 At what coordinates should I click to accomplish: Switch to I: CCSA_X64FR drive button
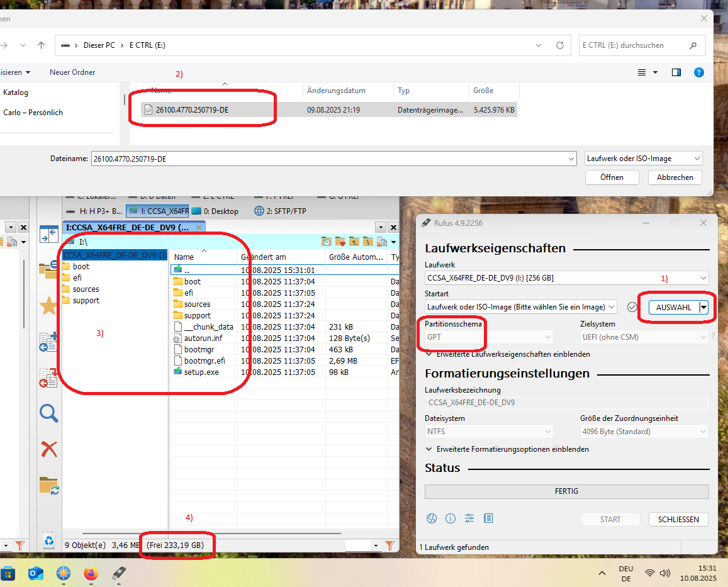[157, 211]
